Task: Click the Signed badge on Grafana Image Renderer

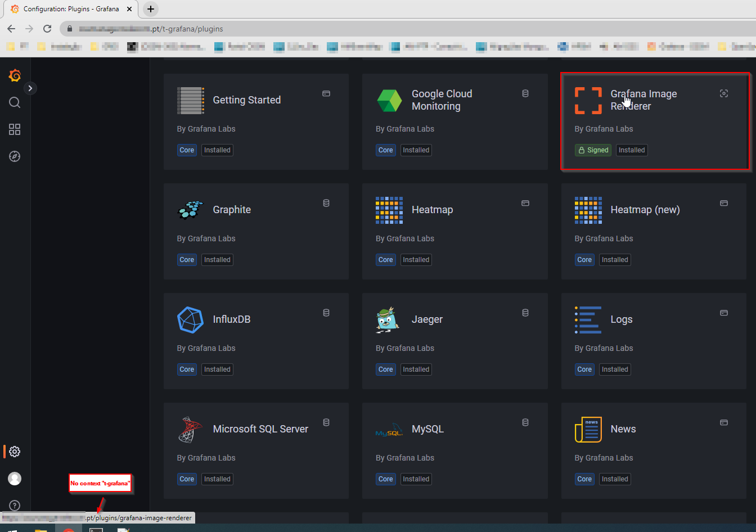Action: click(x=593, y=150)
